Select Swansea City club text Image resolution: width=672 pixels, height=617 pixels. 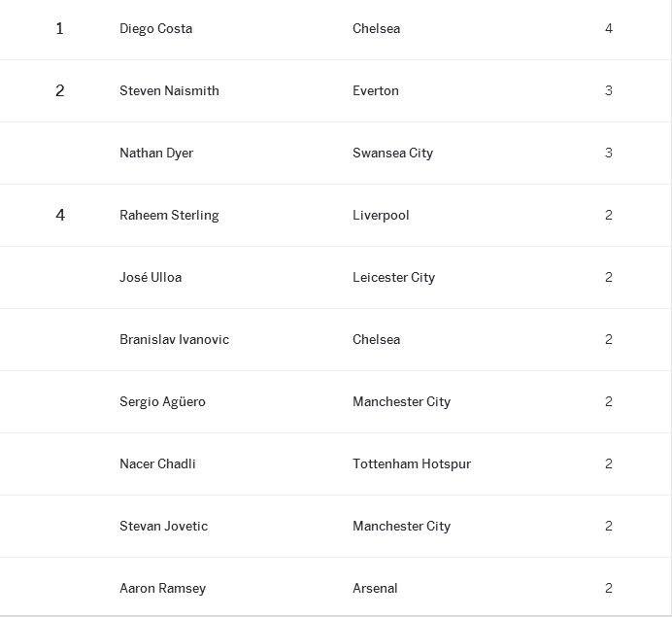pos(393,154)
